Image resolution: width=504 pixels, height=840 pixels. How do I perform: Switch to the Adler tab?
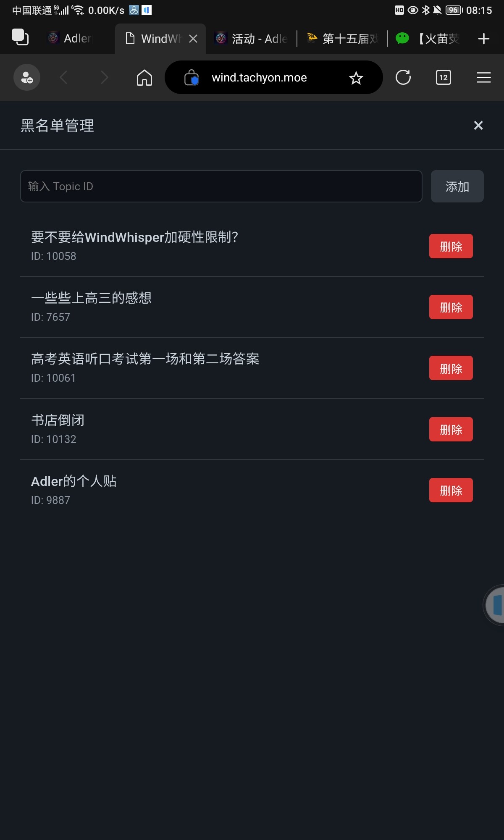(x=71, y=39)
